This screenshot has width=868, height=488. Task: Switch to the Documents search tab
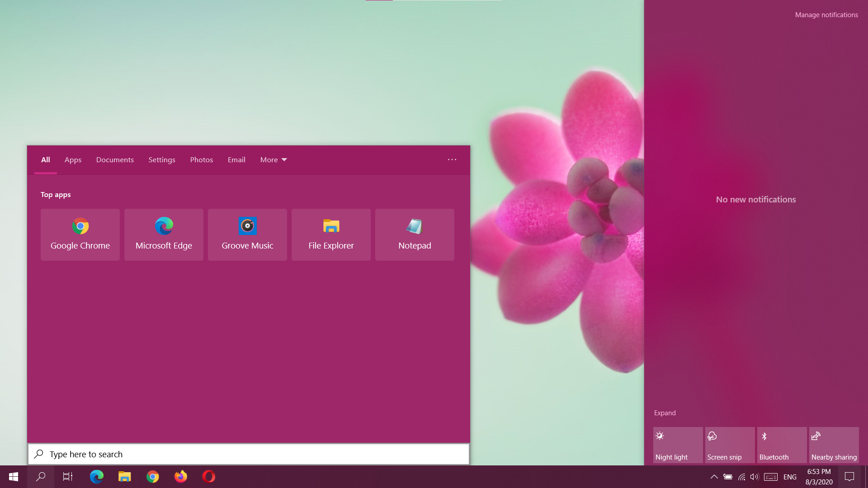pos(115,160)
